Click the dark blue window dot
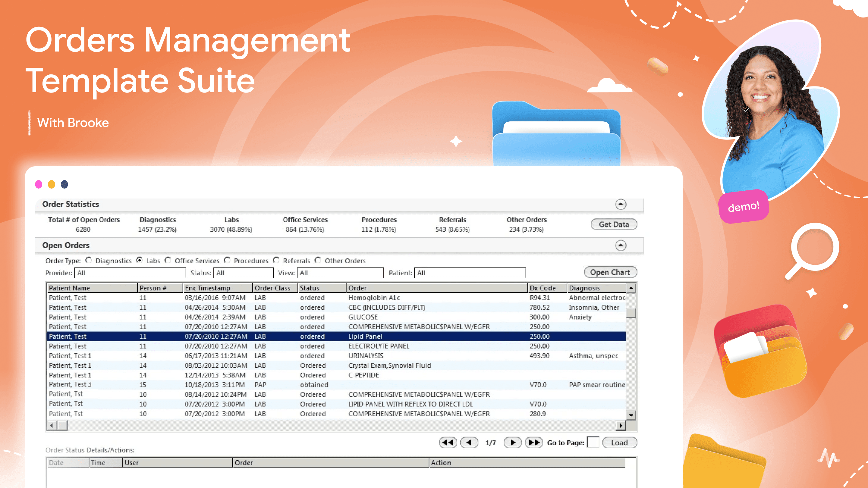The height and width of the screenshot is (488, 868). click(x=64, y=184)
